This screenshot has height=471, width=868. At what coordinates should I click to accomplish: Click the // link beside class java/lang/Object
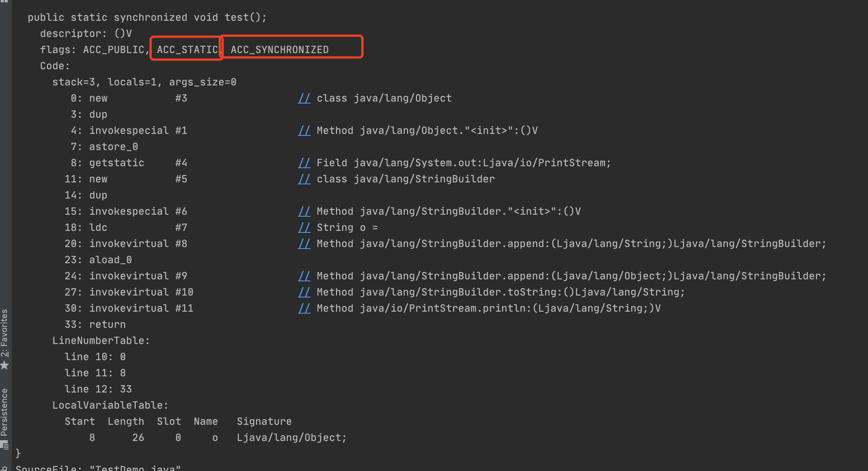coord(304,99)
